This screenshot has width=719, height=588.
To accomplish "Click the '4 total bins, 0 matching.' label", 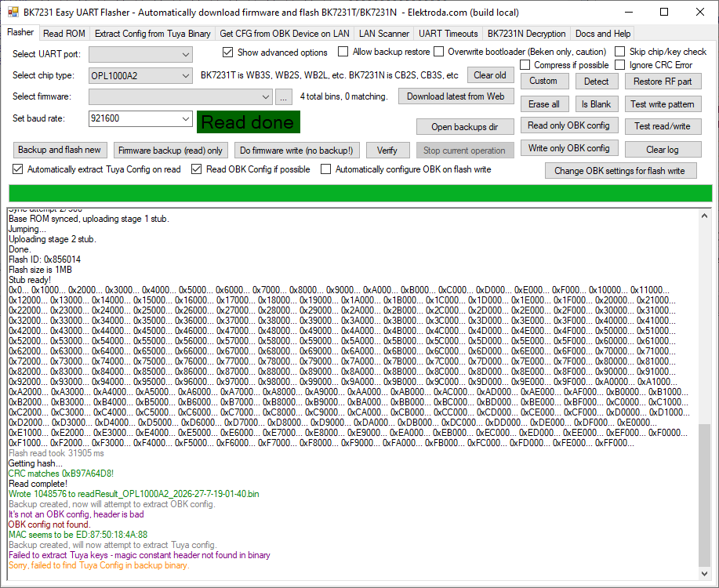I will 344,96.
